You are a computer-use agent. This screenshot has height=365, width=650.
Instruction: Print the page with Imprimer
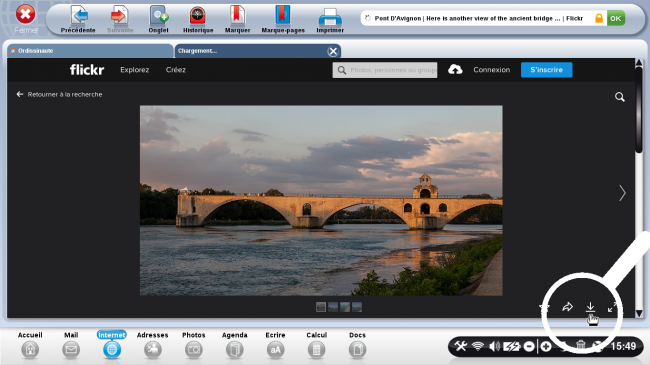click(330, 19)
